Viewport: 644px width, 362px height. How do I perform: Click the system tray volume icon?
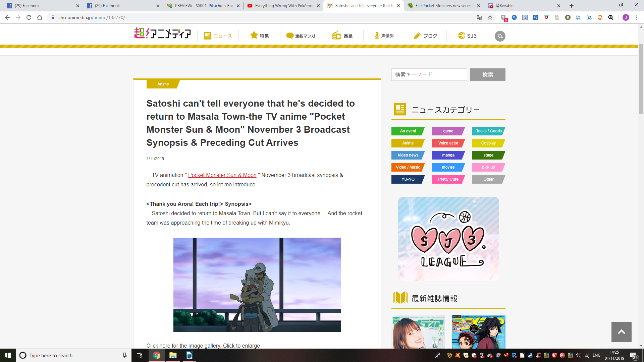[578, 355]
